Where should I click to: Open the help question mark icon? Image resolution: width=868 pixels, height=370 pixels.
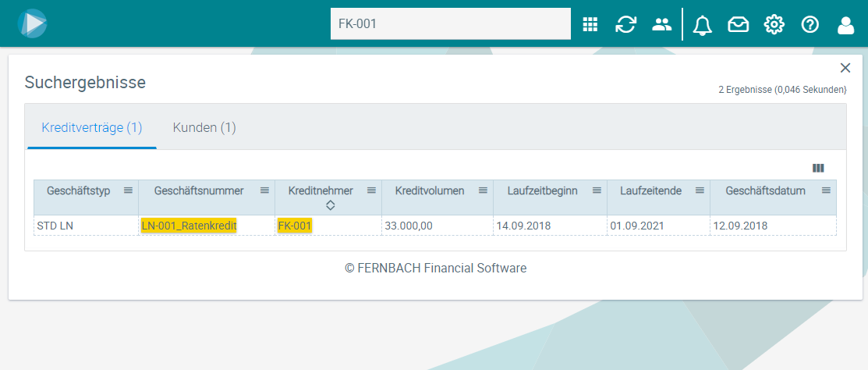coord(810,24)
